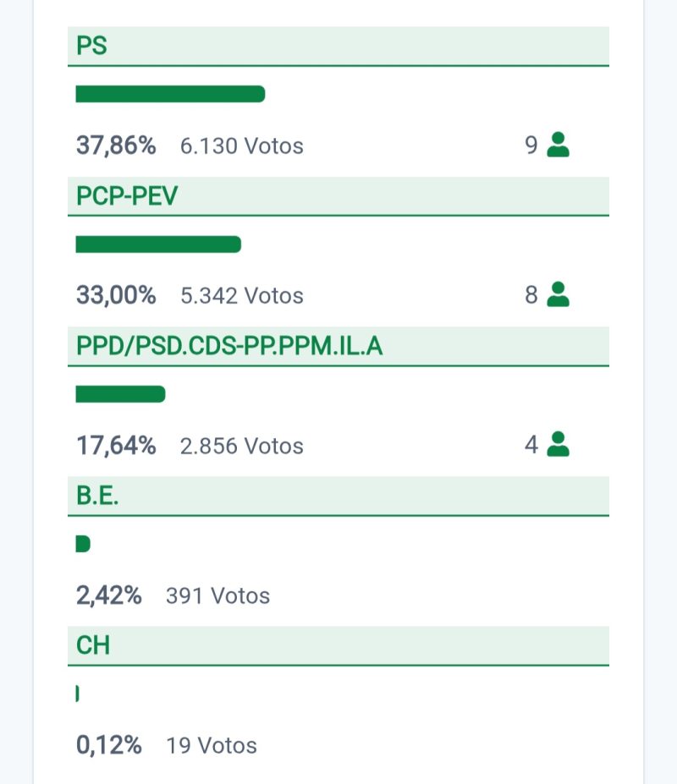
Task: Select the PS party header
Action: [x=338, y=46]
